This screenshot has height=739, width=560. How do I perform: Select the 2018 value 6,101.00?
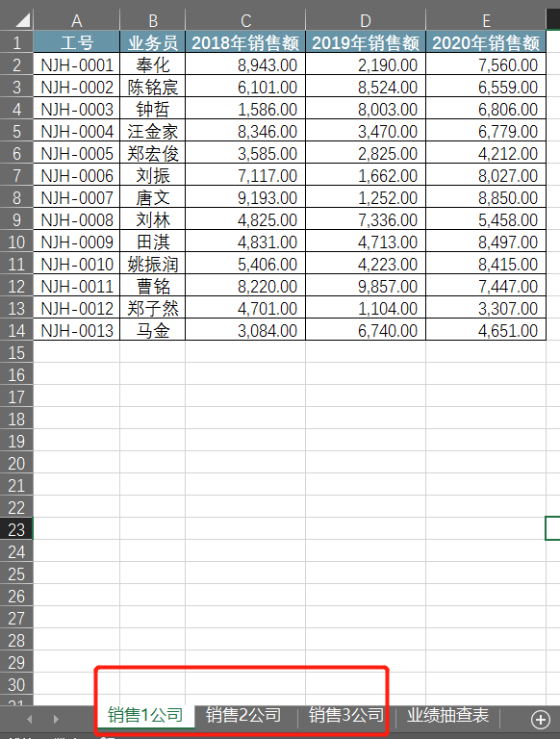245,88
